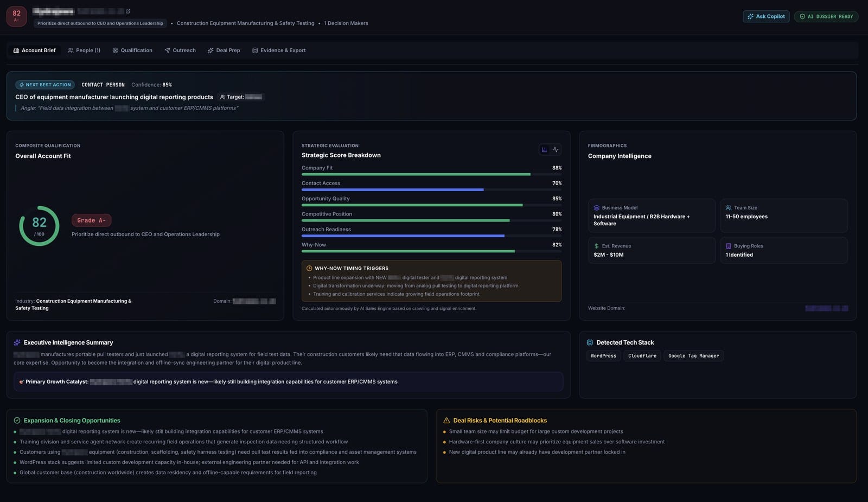Image resolution: width=868 pixels, height=502 pixels.
Task: Click the 'WordPress stack suggests limited' opportunity item
Action: point(189,462)
